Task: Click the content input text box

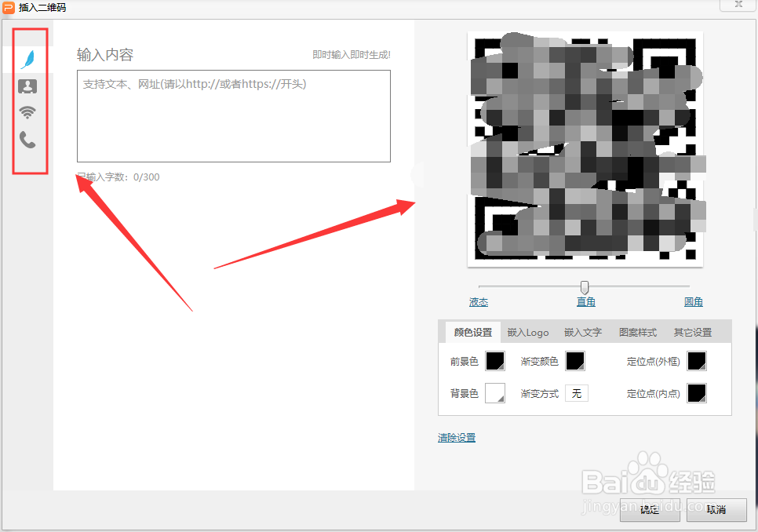Action: 234,116
